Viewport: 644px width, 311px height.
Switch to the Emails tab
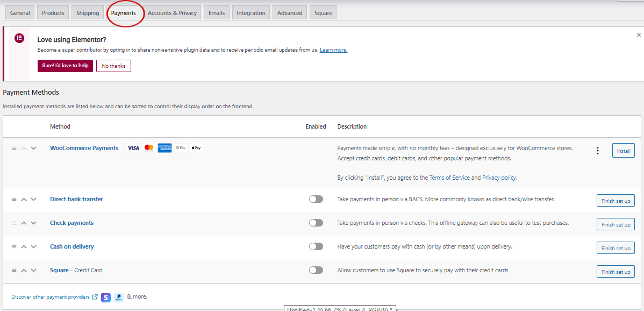[217, 13]
